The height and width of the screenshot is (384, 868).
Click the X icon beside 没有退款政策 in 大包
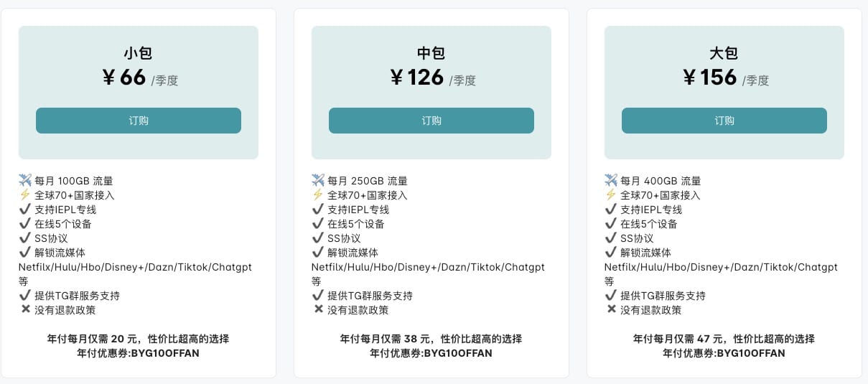click(611, 309)
